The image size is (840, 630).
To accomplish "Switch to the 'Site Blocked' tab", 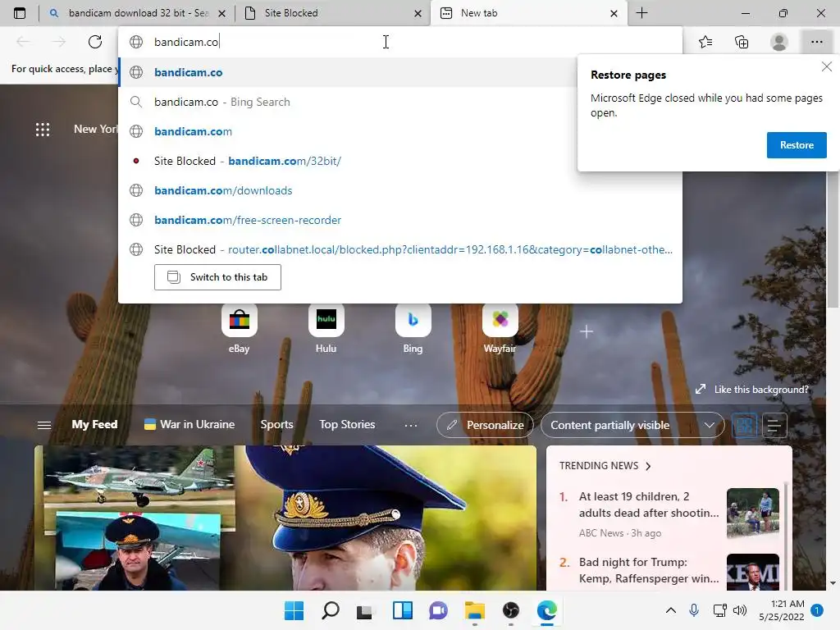I will click(x=332, y=13).
